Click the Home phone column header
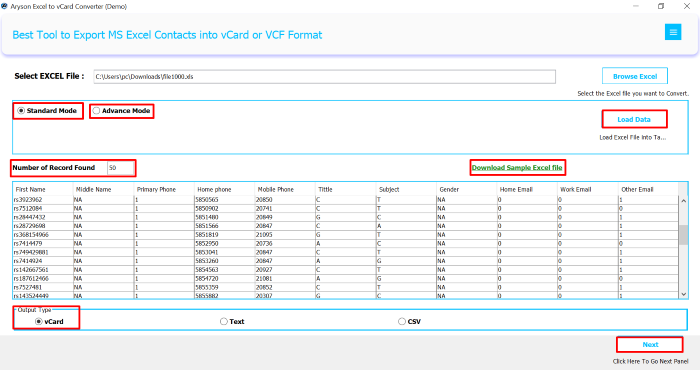The width and height of the screenshot is (700, 370). coord(225,189)
